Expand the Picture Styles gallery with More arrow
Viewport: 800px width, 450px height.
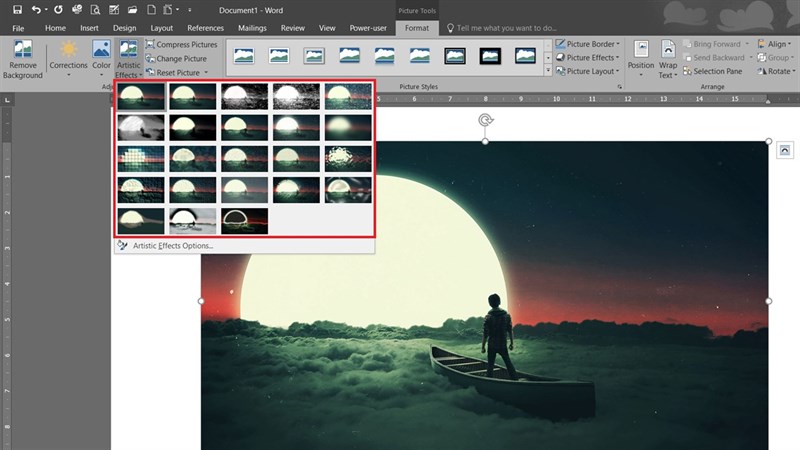[548, 71]
